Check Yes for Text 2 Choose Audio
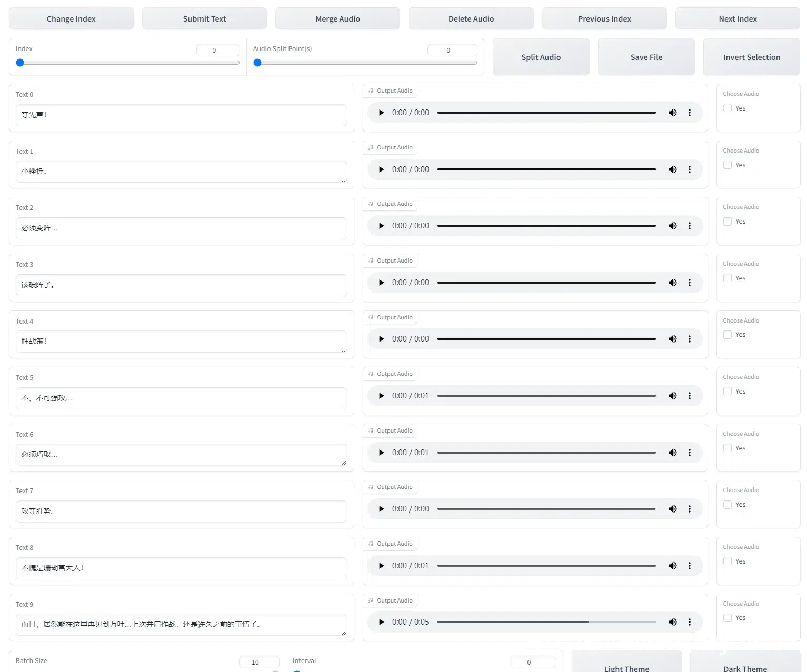807x672 pixels. [x=728, y=222]
